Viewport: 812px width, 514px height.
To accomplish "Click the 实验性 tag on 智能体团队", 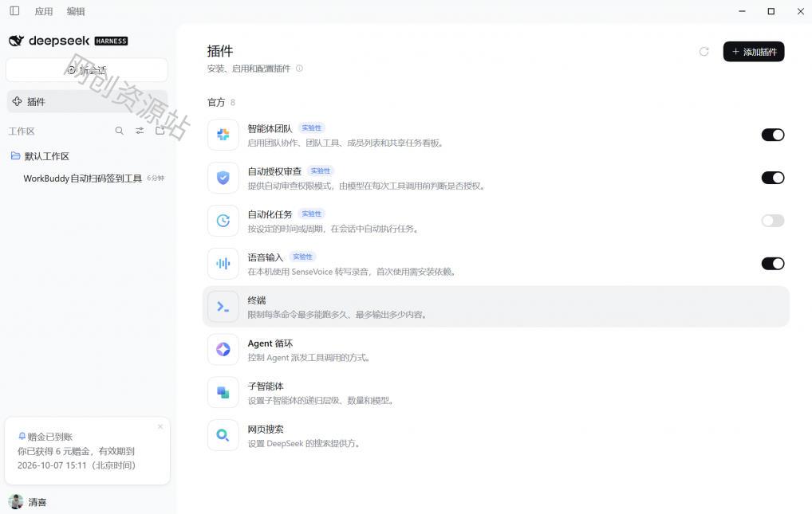I will tap(311, 128).
